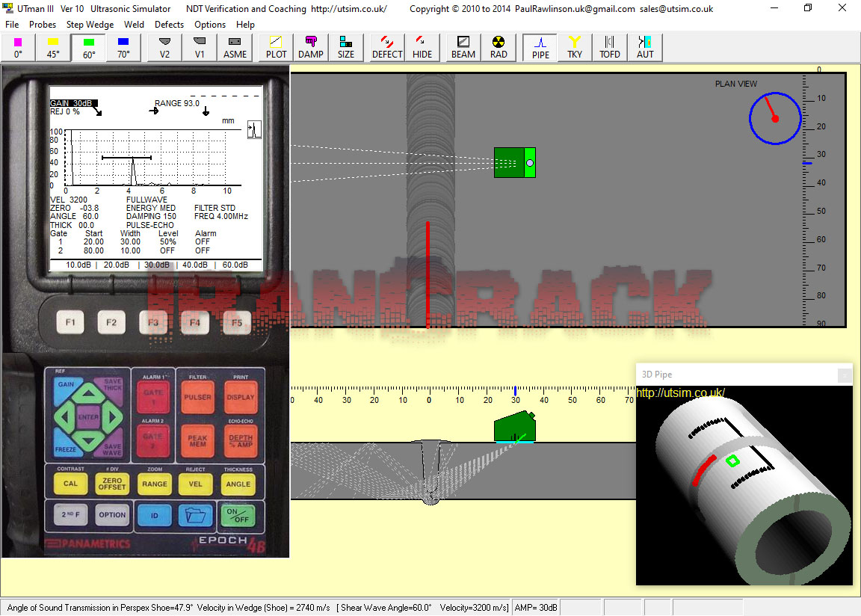Select the blue 70° probe button
The image size is (861, 616).
123,47
